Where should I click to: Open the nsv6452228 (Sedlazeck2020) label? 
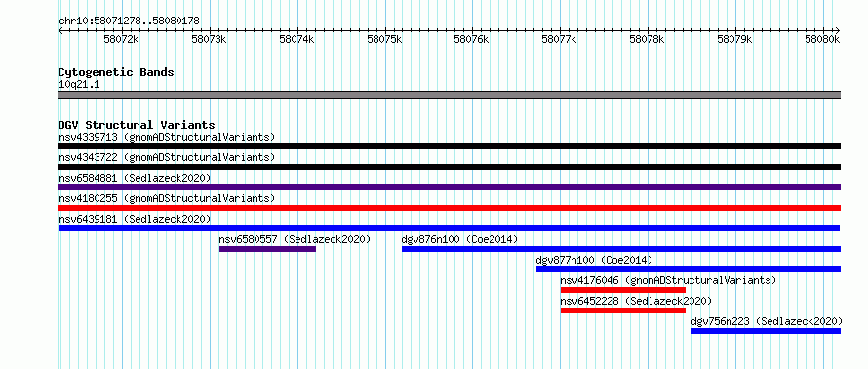pyautogui.click(x=636, y=301)
